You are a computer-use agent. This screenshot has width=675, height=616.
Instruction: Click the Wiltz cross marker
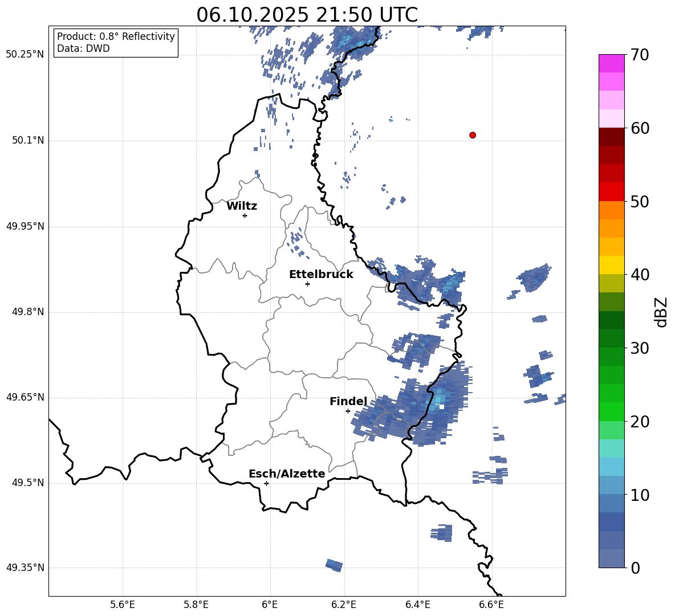tap(245, 215)
